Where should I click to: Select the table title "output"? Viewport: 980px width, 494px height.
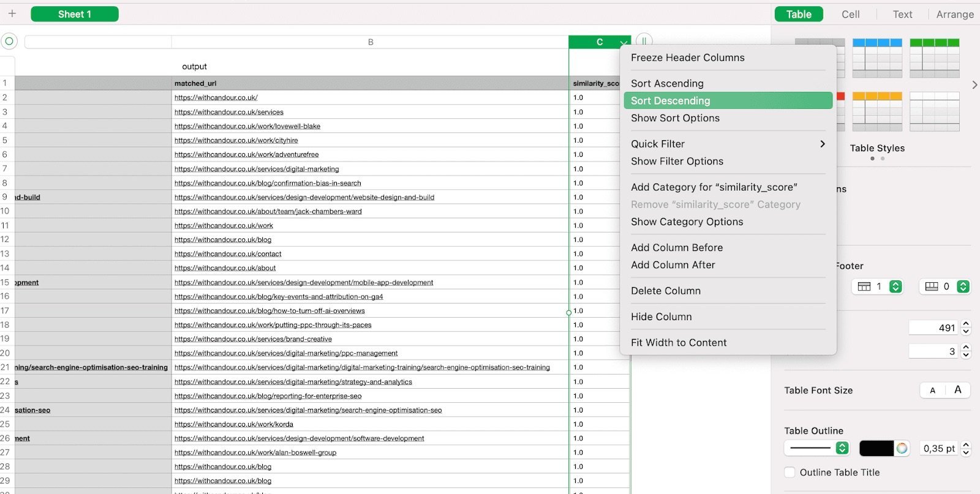194,66
